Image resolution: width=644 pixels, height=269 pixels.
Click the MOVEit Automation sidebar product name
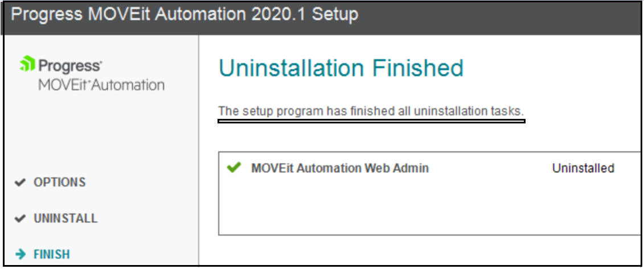(101, 85)
